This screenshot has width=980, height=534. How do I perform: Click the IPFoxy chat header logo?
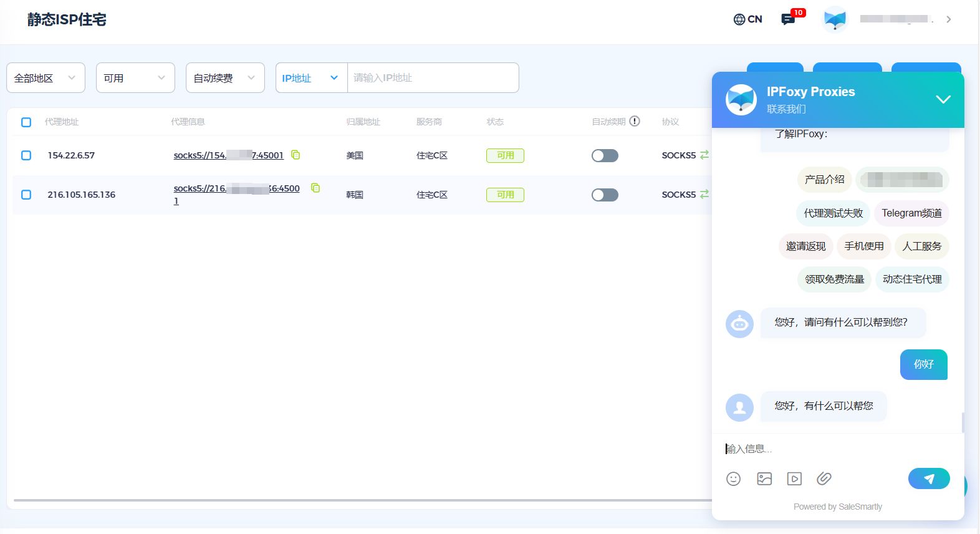click(x=741, y=100)
